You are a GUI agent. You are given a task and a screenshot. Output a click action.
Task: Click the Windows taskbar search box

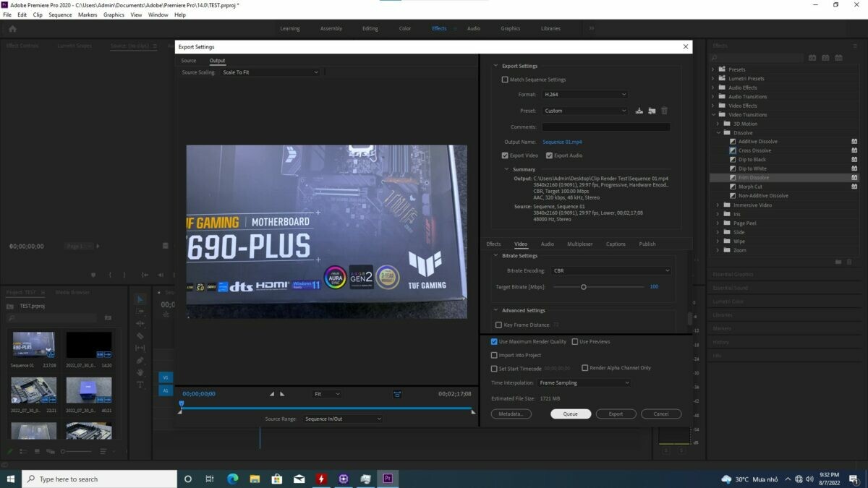pos(100,479)
